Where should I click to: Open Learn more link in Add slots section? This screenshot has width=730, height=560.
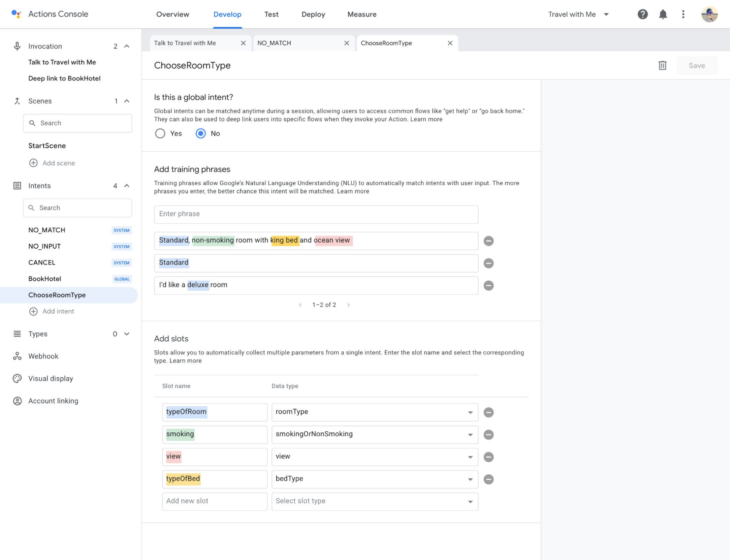point(185,360)
